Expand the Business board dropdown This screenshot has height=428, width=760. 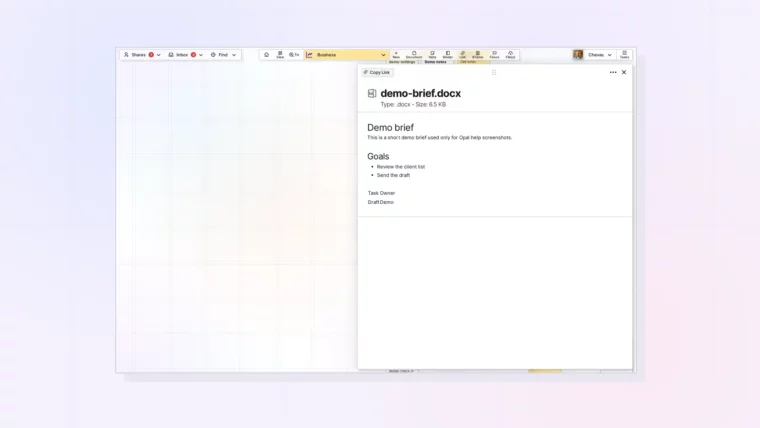pos(346,55)
